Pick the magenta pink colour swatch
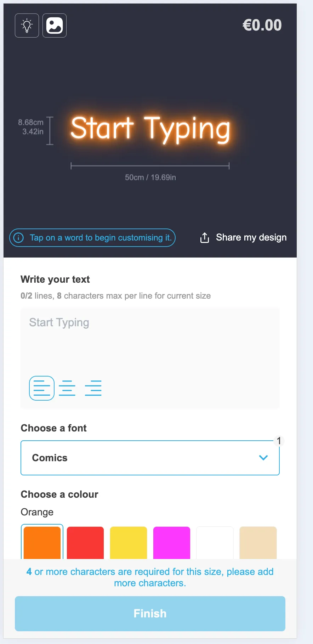 click(x=172, y=543)
